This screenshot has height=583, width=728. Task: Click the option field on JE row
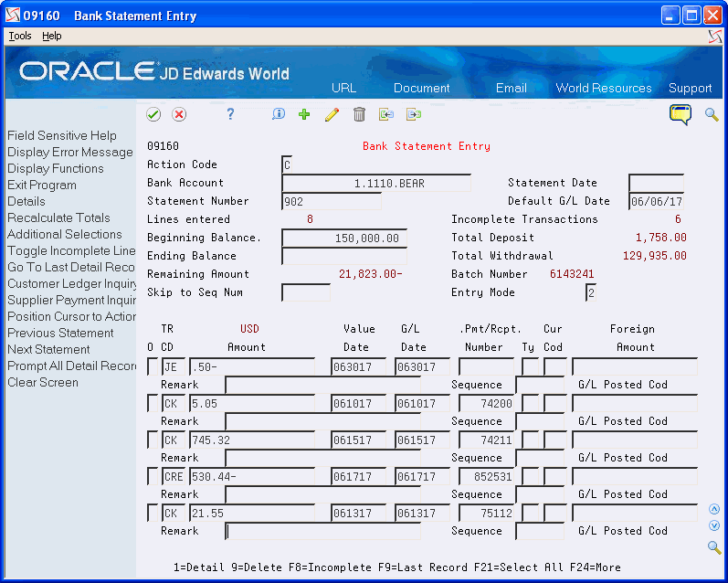point(153,366)
